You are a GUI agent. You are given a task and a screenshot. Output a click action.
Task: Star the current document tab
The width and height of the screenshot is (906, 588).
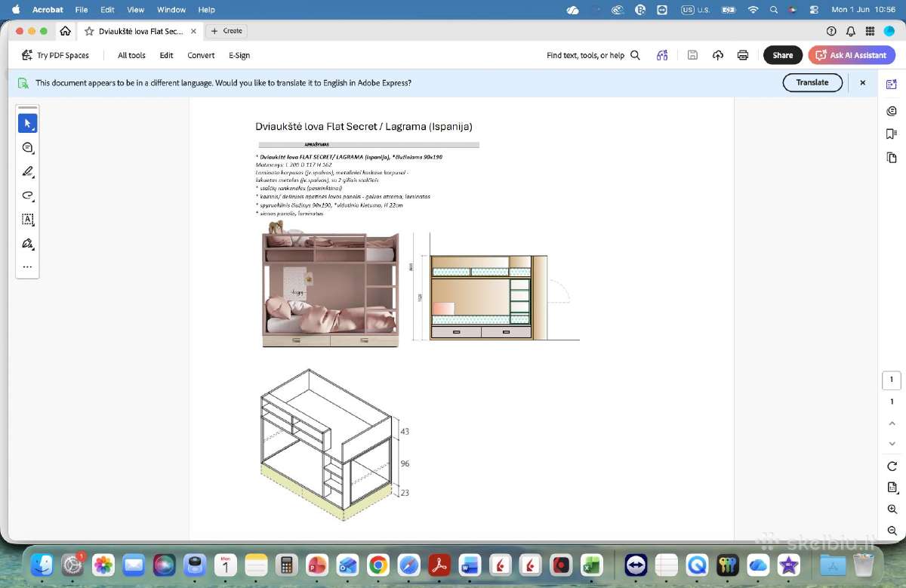click(89, 31)
